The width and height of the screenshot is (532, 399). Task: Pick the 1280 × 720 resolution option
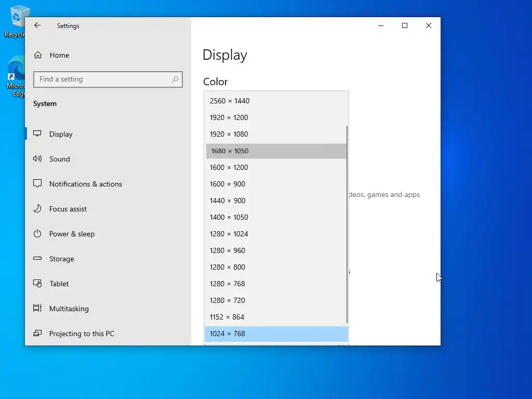click(x=276, y=300)
